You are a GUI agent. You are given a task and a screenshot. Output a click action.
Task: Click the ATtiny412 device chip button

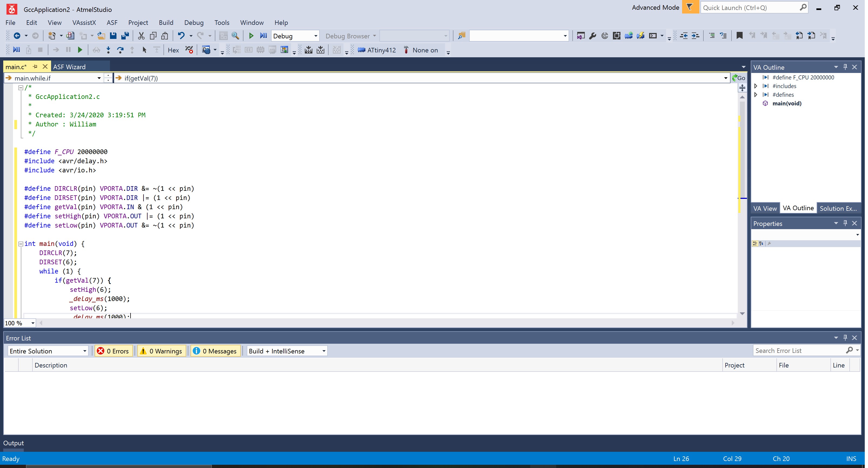[x=377, y=50]
